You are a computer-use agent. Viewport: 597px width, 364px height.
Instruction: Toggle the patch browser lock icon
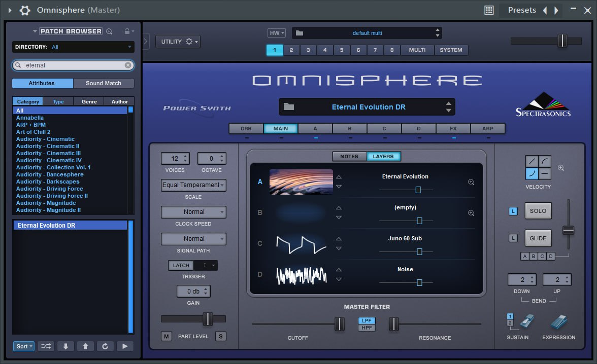(x=127, y=31)
